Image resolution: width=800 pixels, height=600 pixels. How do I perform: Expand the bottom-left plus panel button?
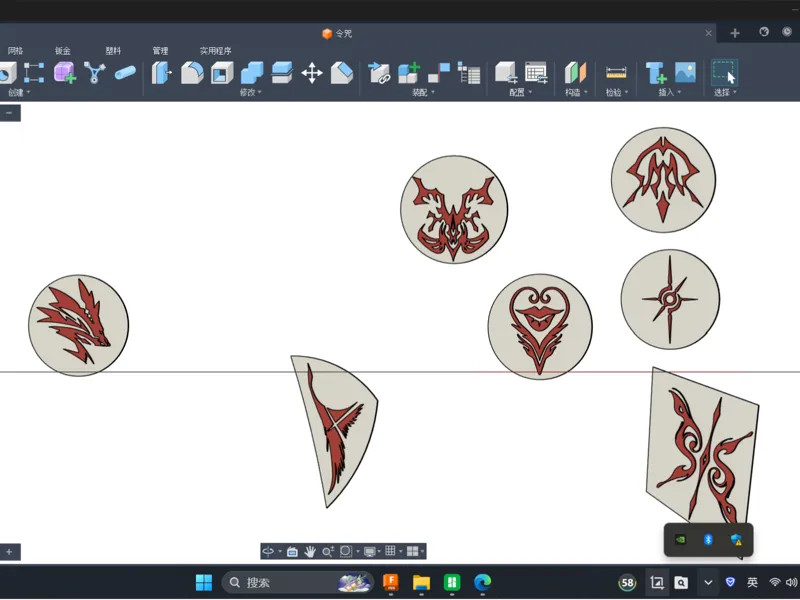[x=10, y=552]
